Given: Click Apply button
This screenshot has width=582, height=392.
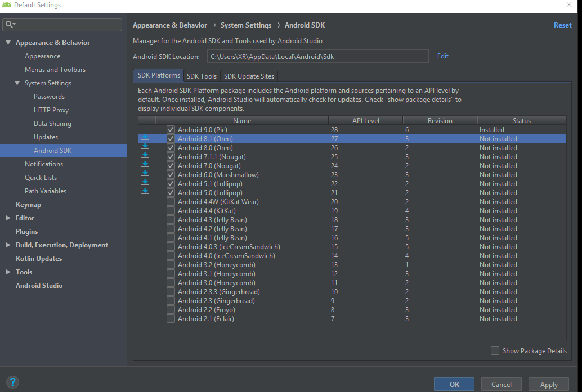Looking at the screenshot, I should (549, 384).
